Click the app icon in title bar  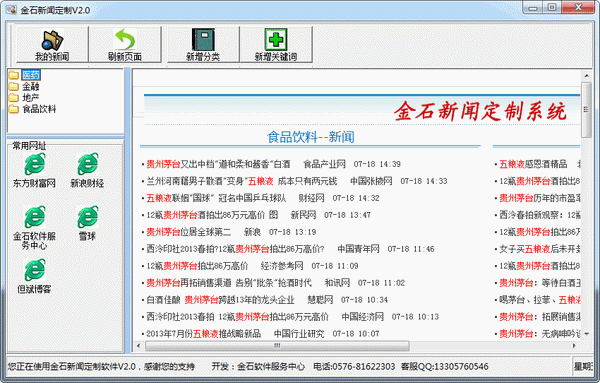[x=11, y=9]
